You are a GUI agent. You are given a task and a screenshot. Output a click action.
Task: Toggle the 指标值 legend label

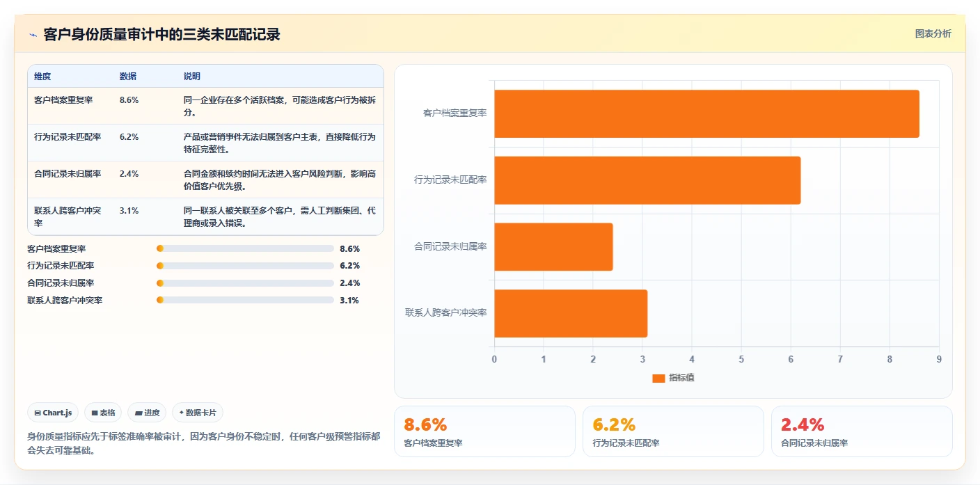point(682,378)
